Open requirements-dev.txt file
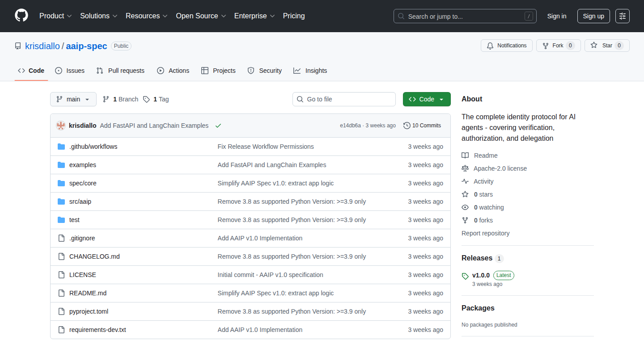 pos(97,330)
